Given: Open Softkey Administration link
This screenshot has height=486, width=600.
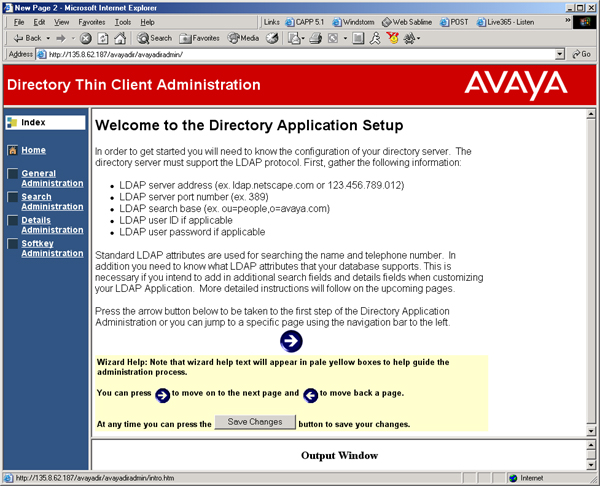Looking at the screenshot, I should 52,248.
